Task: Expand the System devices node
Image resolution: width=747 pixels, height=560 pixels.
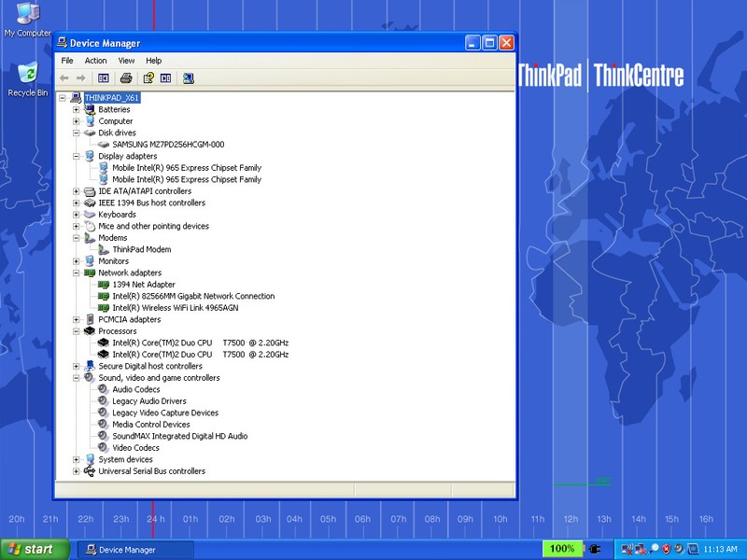Action: (77, 459)
